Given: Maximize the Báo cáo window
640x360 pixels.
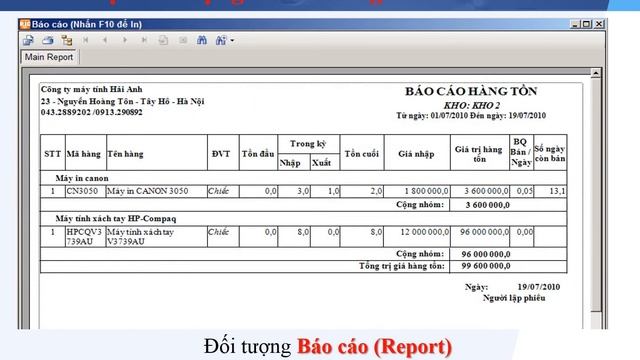Looking at the screenshot, I should click(x=587, y=24).
